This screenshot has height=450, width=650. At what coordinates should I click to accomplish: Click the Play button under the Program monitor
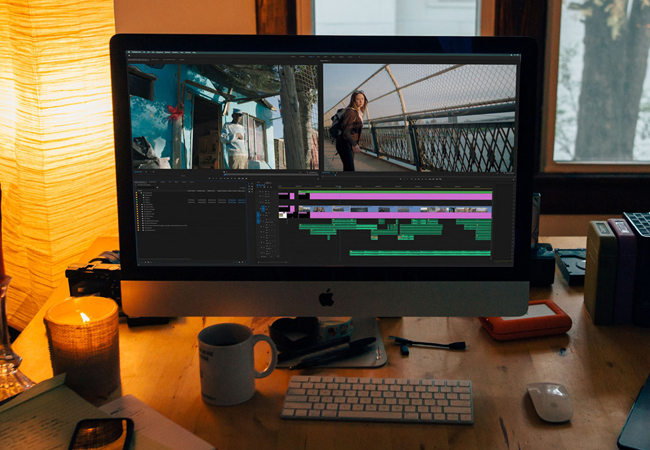pos(420,177)
